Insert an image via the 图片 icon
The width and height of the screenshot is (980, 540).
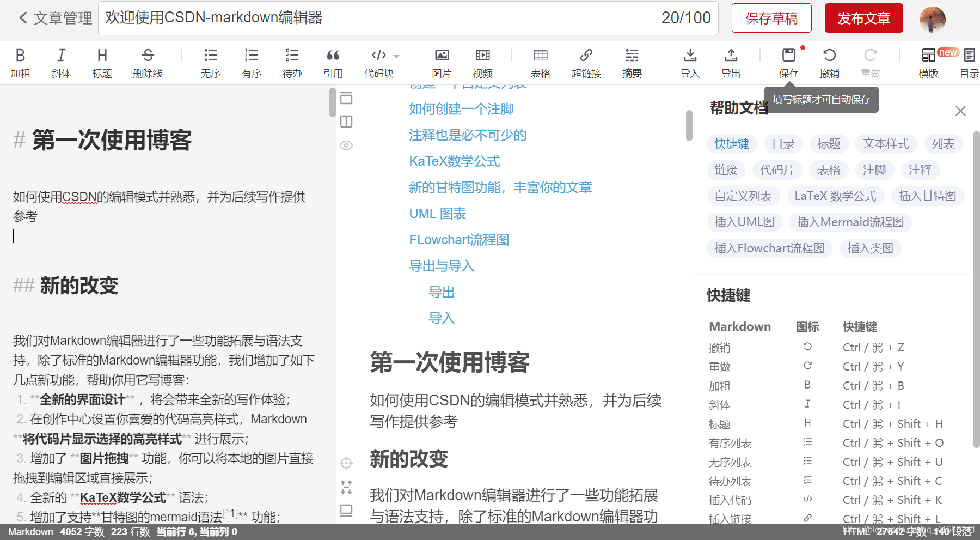pos(442,63)
